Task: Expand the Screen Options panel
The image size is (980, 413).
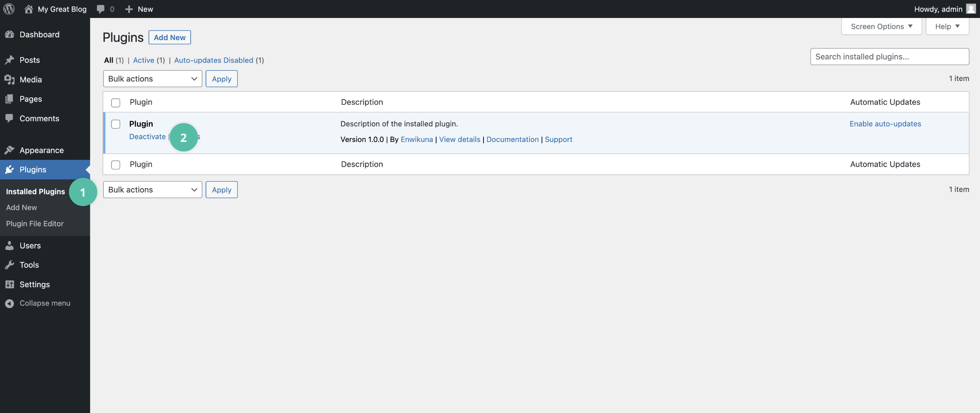Action: (x=881, y=26)
